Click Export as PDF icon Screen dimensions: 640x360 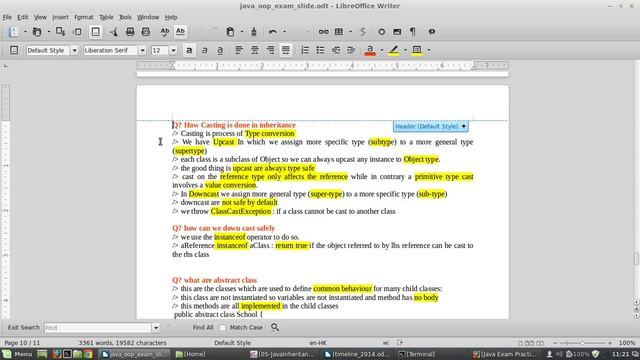(113, 32)
